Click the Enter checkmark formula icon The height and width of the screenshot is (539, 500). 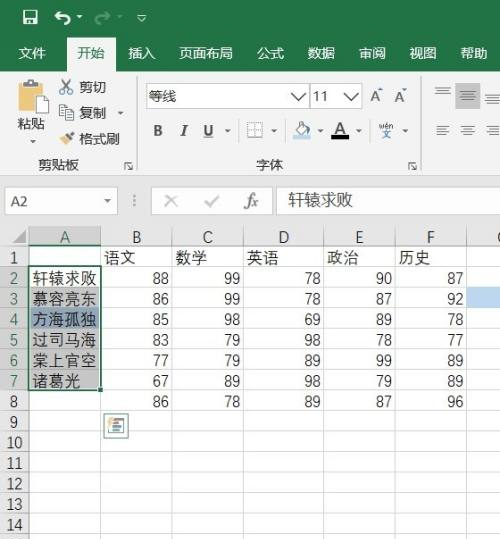(211, 201)
